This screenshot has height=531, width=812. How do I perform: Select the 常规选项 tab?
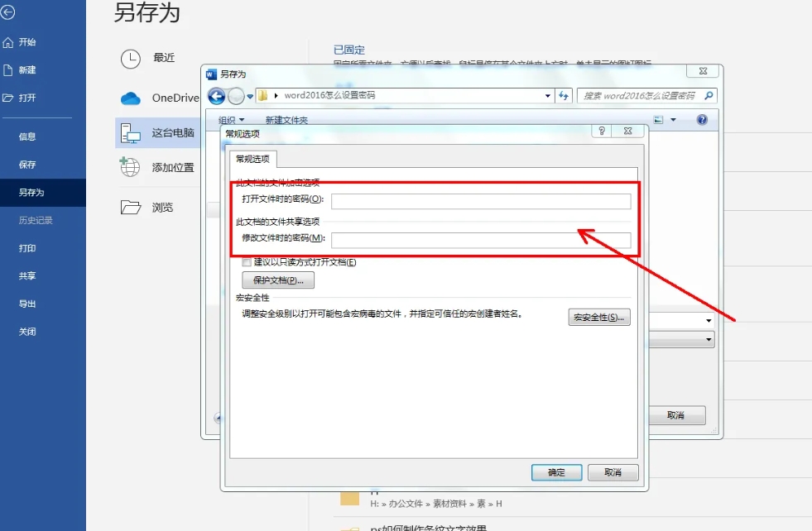point(252,159)
